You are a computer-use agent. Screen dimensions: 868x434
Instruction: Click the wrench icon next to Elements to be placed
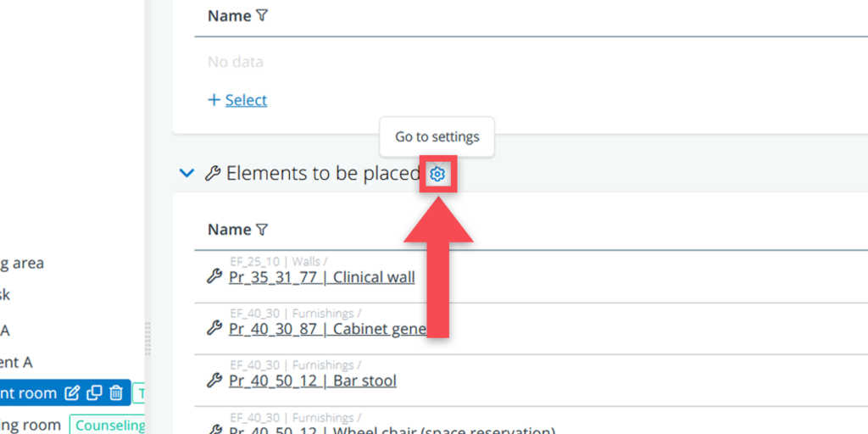pos(213,174)
